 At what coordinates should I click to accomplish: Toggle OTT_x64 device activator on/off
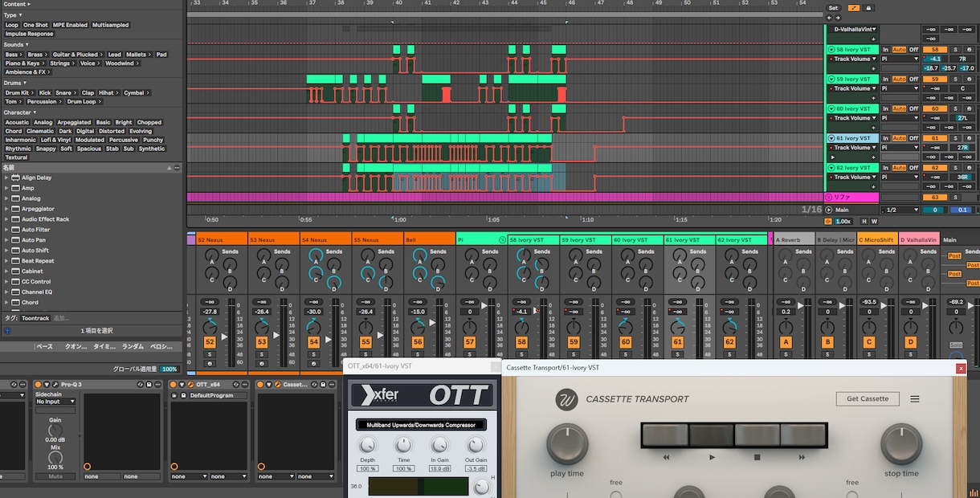(173, 385)
